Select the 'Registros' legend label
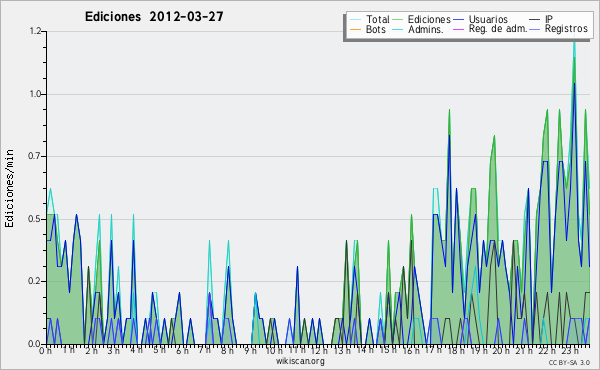Screen dimensions: 600x370 click(566, 29)
